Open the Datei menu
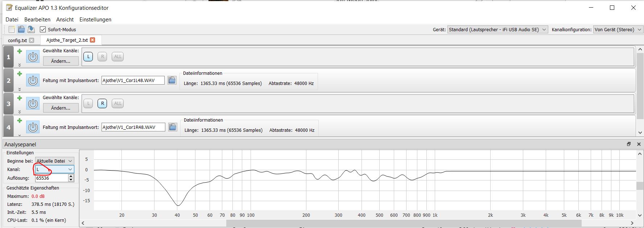This screenshot has width=644, height=228. coord(12,20)
